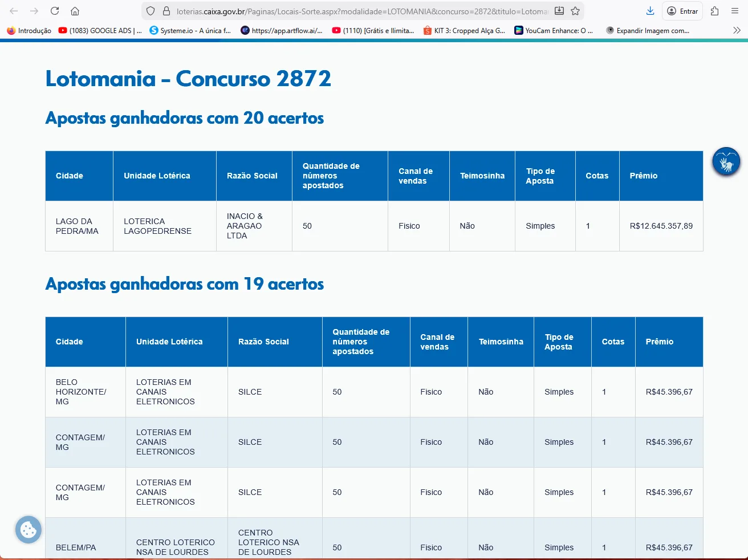Open the GOOGLE ADS YouTube bookmark
748x560 pixels.
click(x=100, y=31)
